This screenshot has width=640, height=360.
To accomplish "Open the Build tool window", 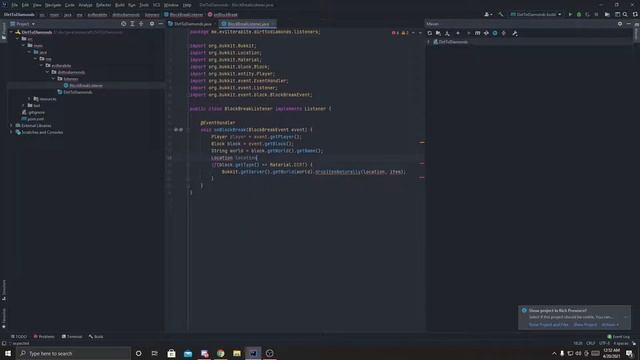I will pyautogui.click(x=96, y=337).
